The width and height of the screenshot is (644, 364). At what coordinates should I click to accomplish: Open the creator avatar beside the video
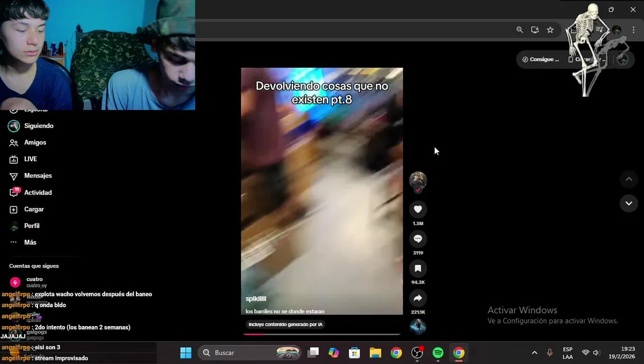tap(418, 180)
